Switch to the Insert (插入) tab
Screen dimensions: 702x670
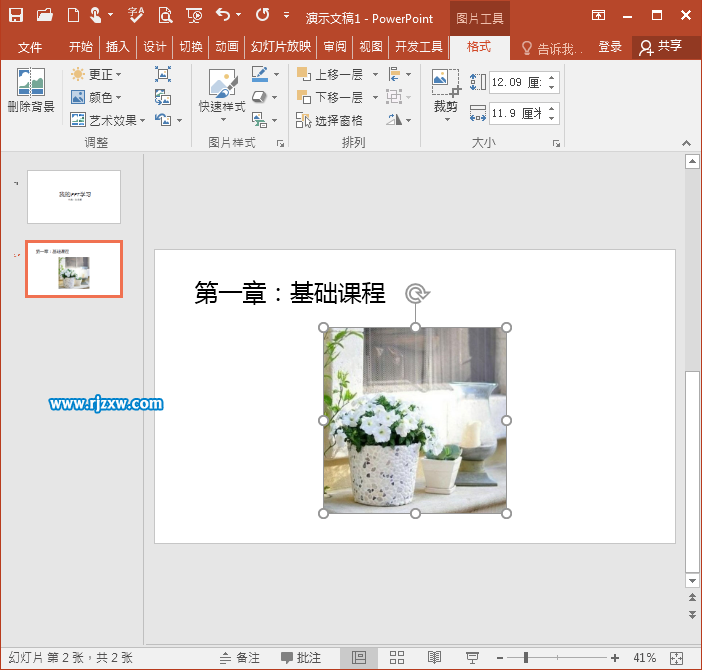click(117, 47)
